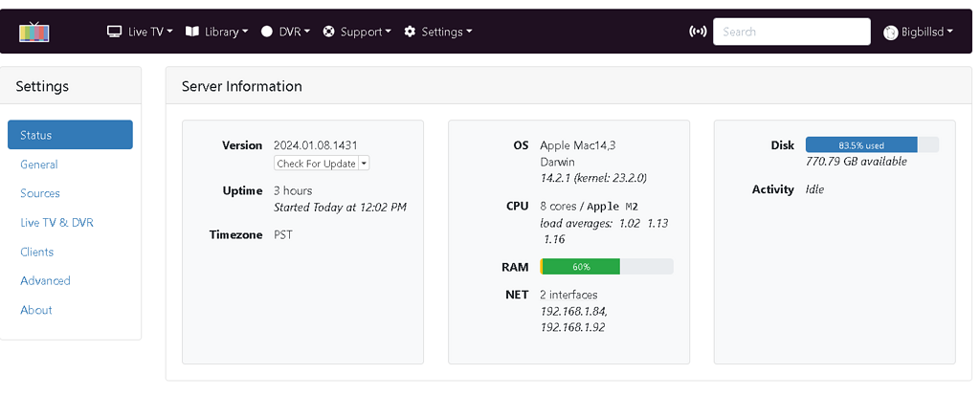Click the PST timezone value
This screenshot has width=980, height=396.
pos(283,235)
